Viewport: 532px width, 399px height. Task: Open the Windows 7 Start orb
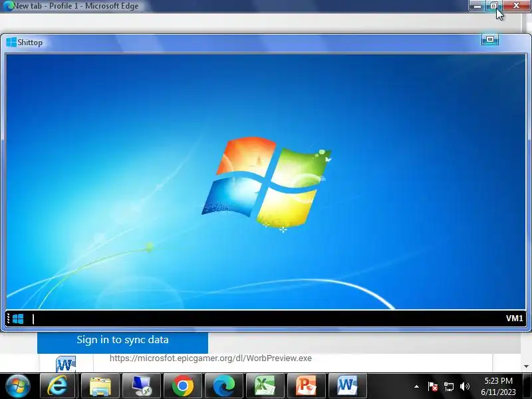(17, 386)
